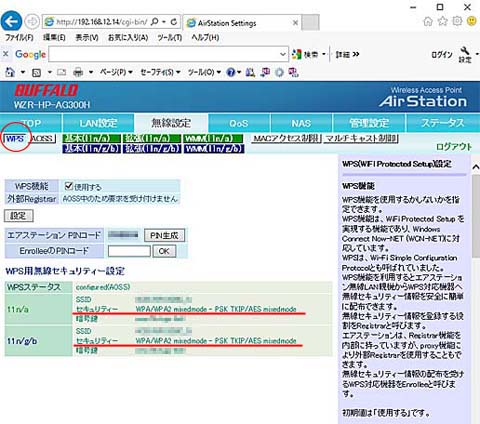Select the 無線設定 tab
480x424 pixels.
(x=171, y=123)
